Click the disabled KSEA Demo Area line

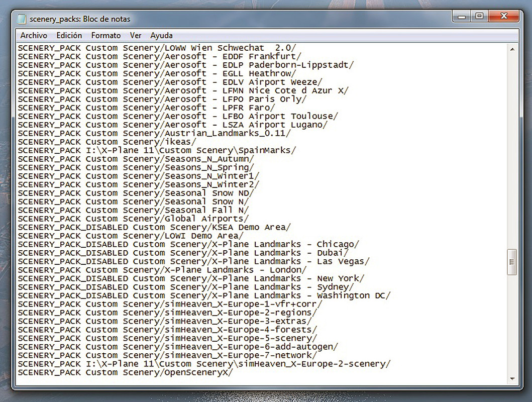point(154,227)
